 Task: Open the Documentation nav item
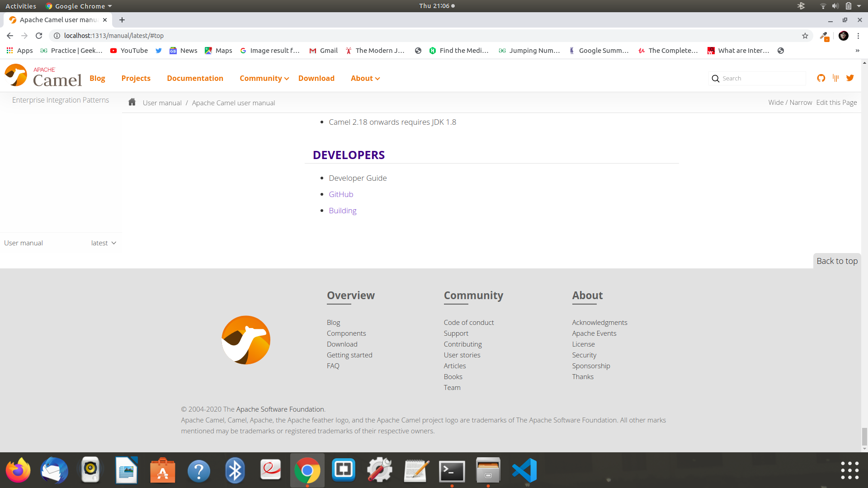[195, 78]
